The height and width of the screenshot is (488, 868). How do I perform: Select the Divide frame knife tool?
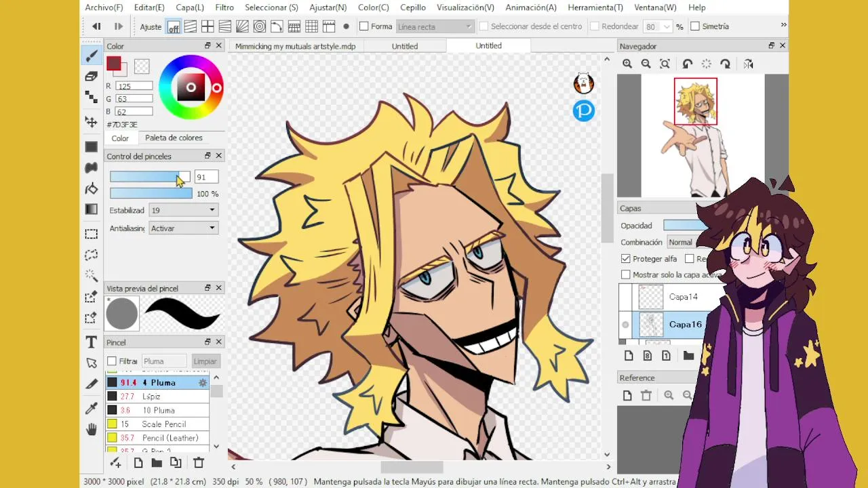pos(91,384)
